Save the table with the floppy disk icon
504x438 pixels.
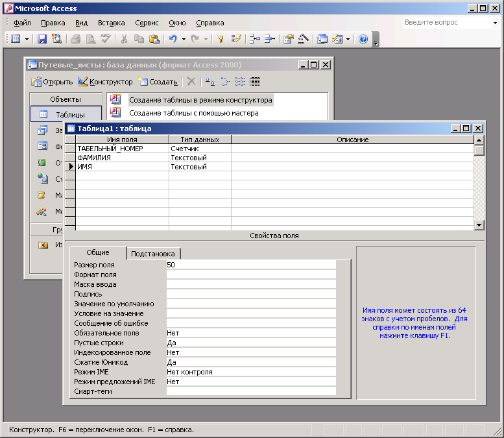42,39
